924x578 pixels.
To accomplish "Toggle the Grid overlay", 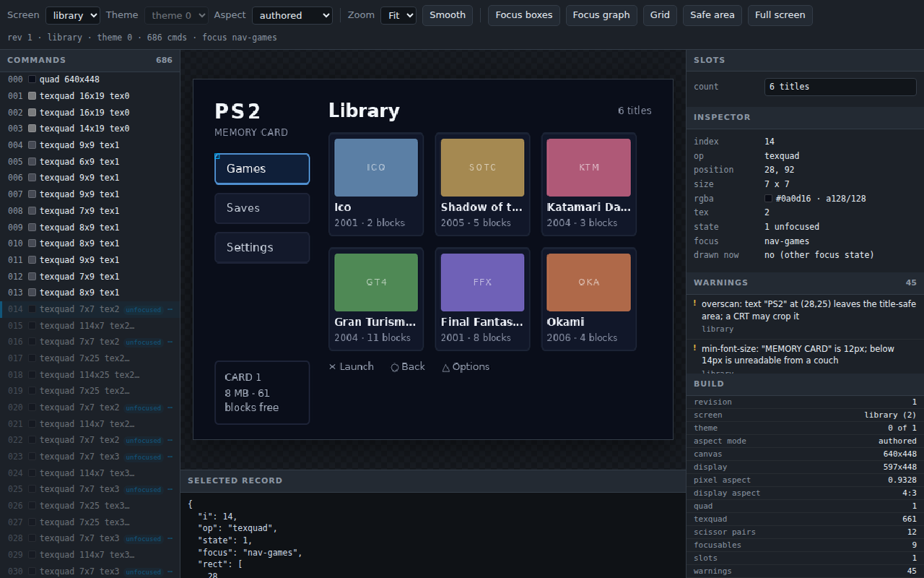I will (x=660, y=15).
